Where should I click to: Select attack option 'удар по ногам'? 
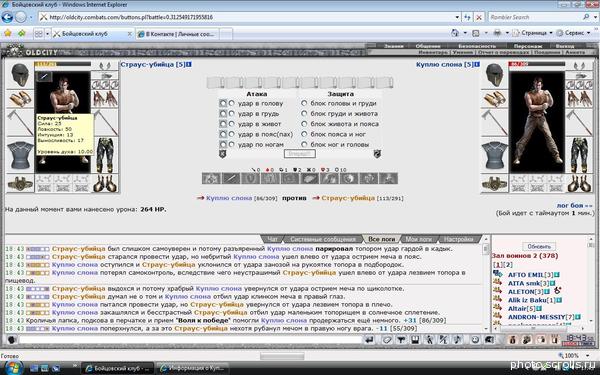(x=232, y=144)
